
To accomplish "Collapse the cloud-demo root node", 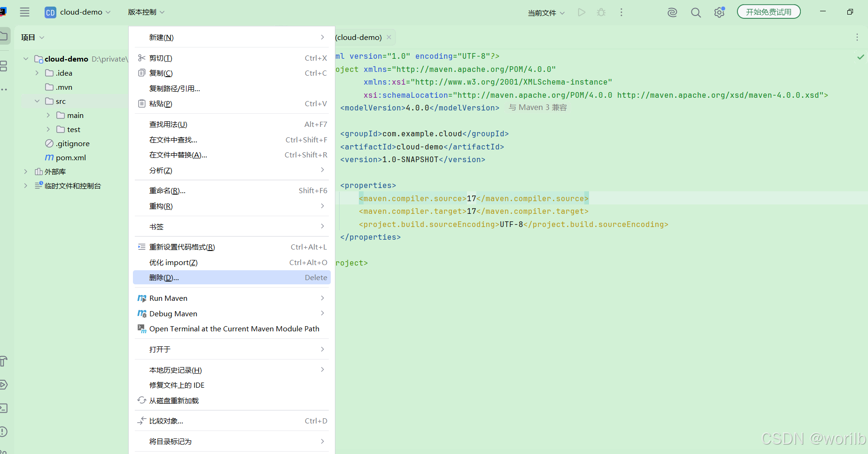I will (26, 59).
